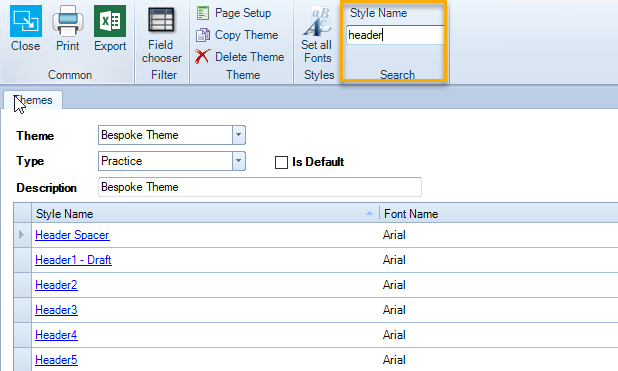Viewport: 618px width, 371px height.
Task: Export styles to Excel
Action: tap(110, 28)
